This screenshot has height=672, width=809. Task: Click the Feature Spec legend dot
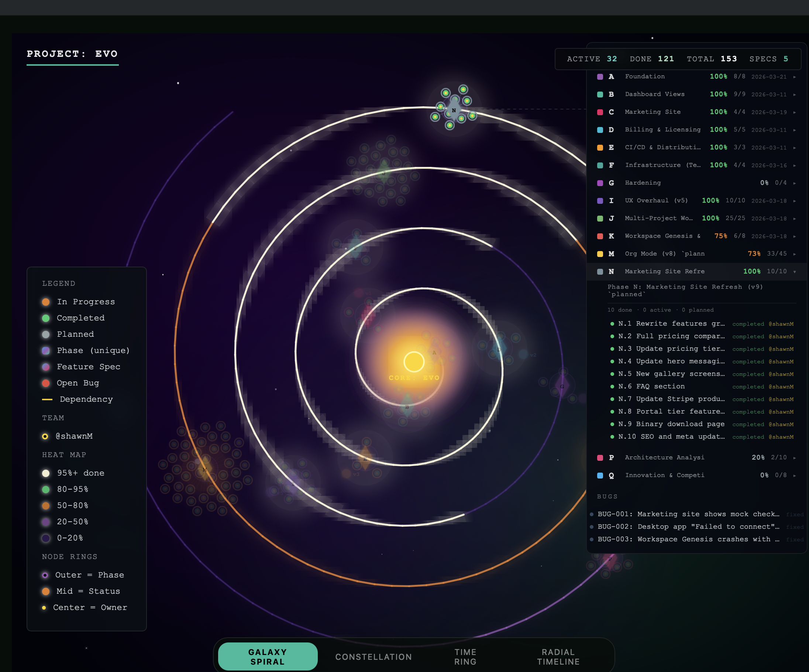click(46, 367)
